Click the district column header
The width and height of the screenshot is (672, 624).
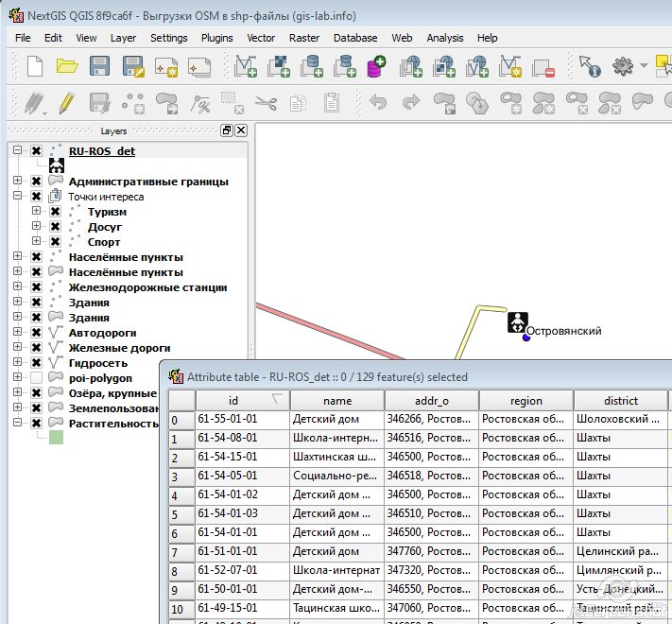coord(621,400)
